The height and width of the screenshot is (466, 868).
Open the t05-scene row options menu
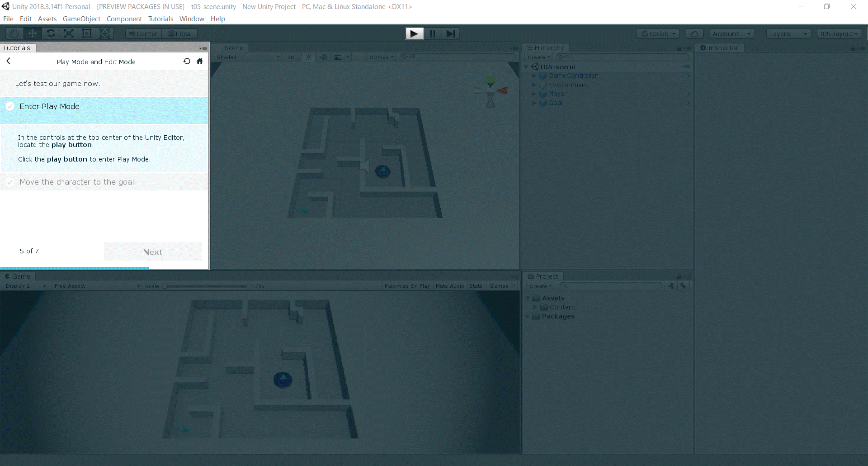point(686,67)
